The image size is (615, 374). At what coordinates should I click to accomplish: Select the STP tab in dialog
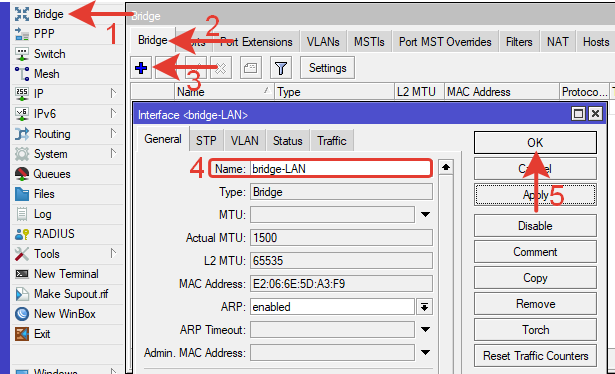(206, 141)
